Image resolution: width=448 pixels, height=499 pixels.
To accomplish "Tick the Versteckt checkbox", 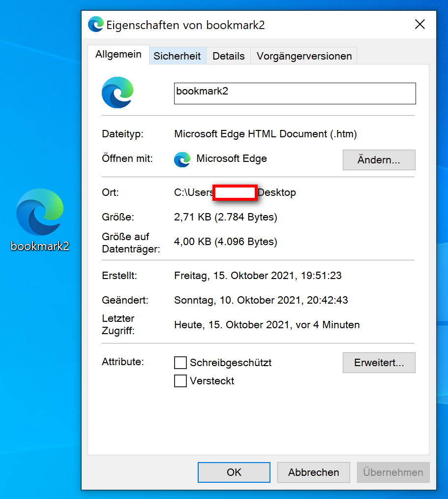I will [x=180, y=380].
